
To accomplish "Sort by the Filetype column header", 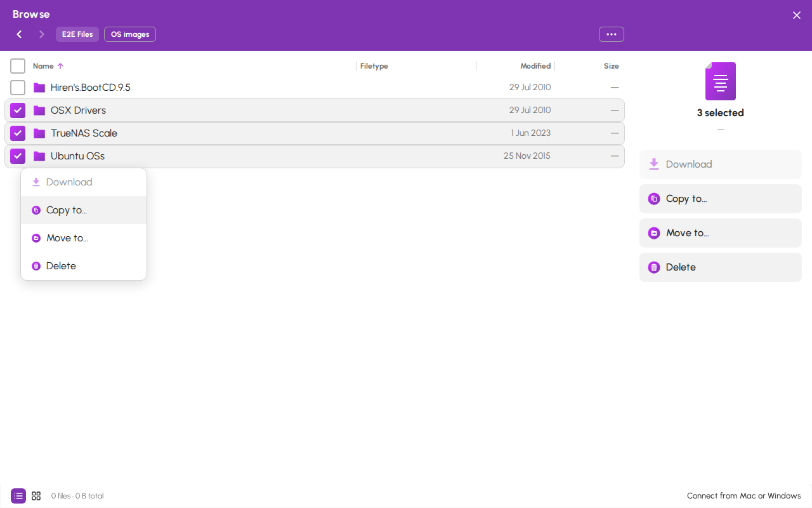I will (x=374, y=66).
